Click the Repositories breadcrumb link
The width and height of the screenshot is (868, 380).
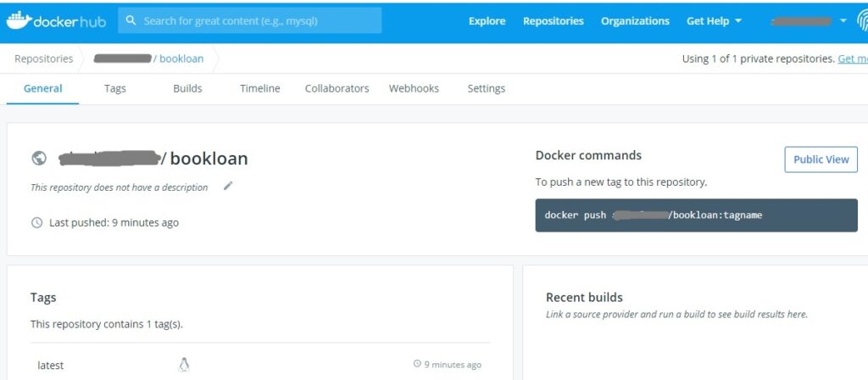[44, 59]
